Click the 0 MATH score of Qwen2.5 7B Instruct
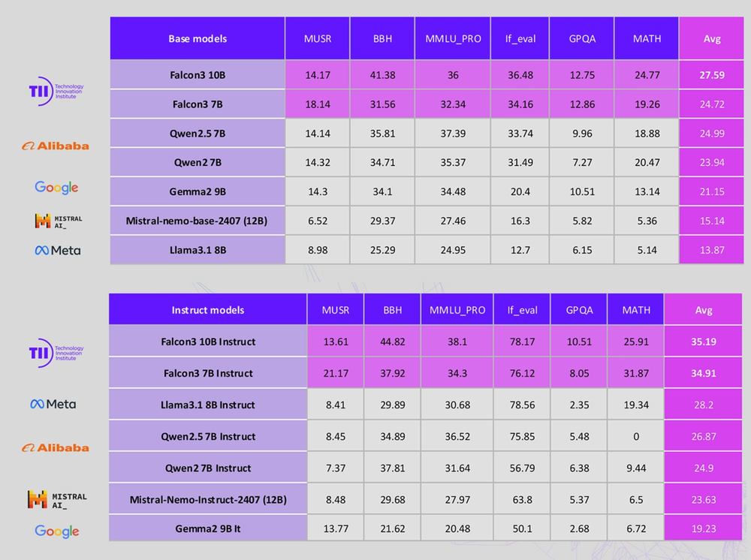Image resolution: width=751 pixels, height=560 pixels. (636, 436)
